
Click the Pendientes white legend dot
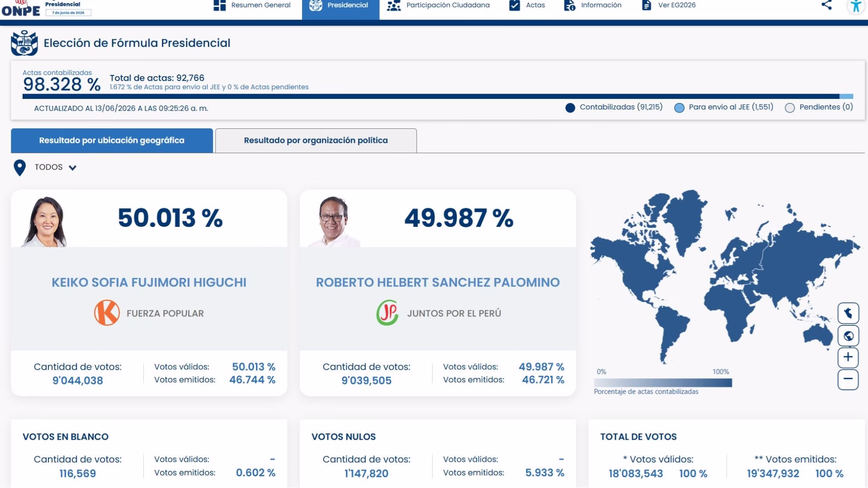click(x=790, y=108)
